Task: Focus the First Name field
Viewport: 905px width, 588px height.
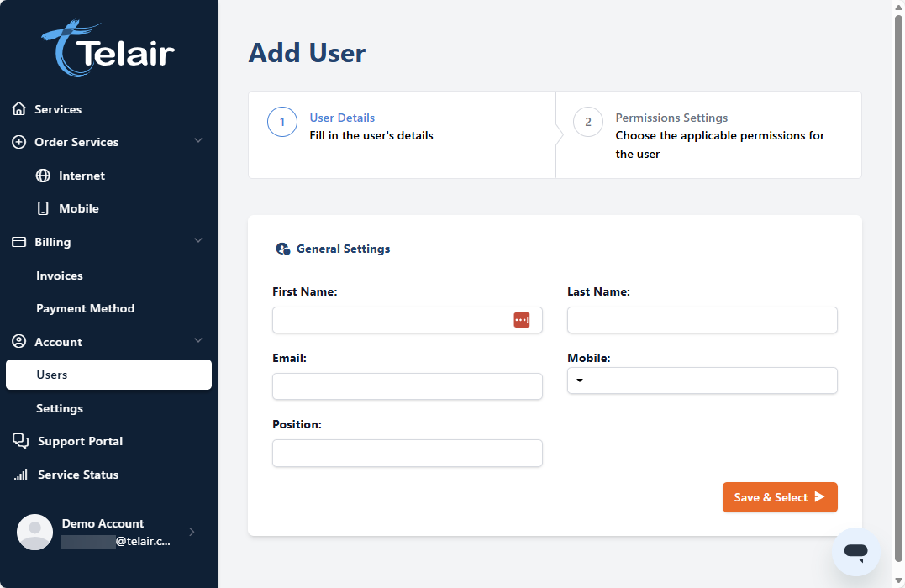Action: coord(408,320)
